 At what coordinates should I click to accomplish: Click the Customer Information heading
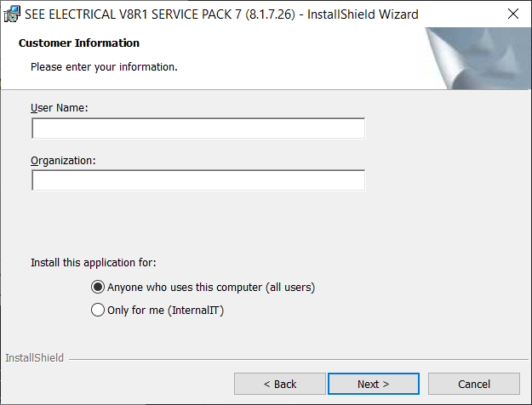click(x=79, y=43)
